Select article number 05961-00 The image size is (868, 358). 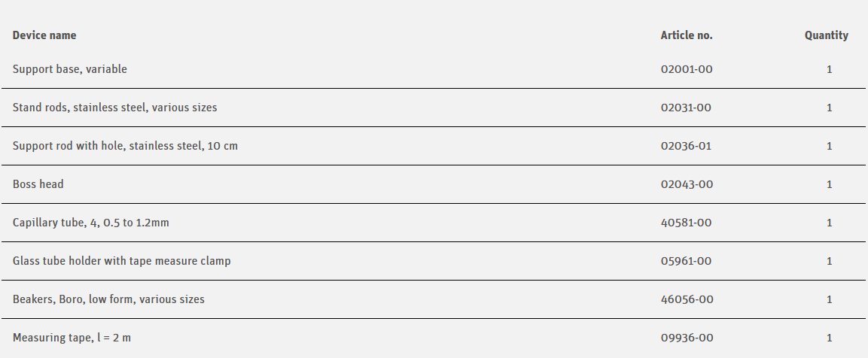[x=686, y=261]
